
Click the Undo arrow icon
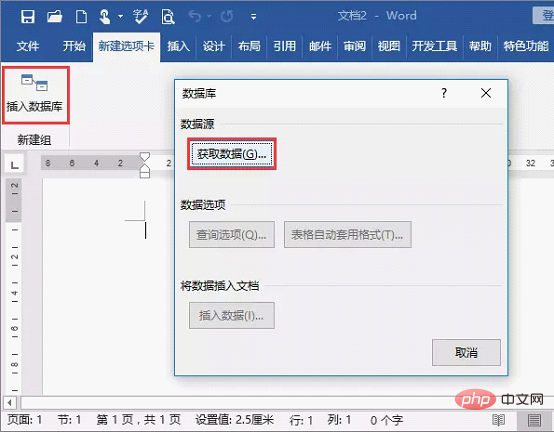[195, 16]
